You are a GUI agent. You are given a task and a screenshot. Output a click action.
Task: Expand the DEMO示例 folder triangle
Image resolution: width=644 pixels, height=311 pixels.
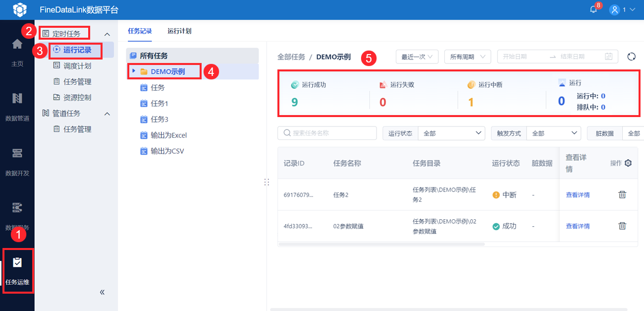134,71
